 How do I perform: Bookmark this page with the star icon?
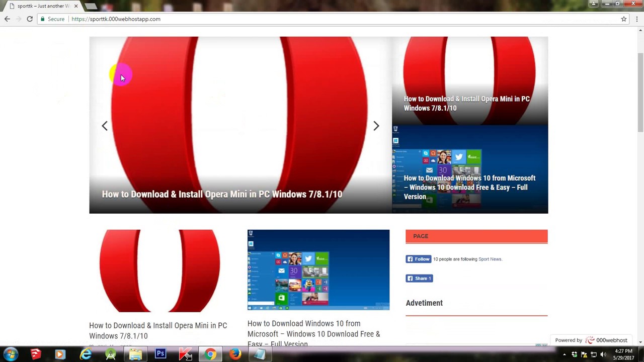624,19
